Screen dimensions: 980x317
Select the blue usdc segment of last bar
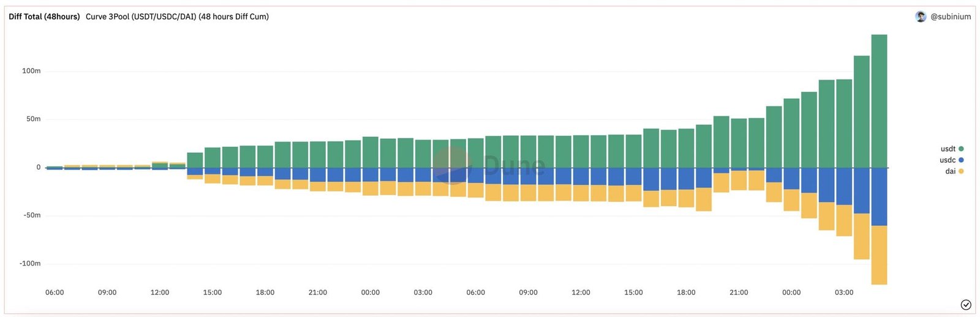coord(879,196)
